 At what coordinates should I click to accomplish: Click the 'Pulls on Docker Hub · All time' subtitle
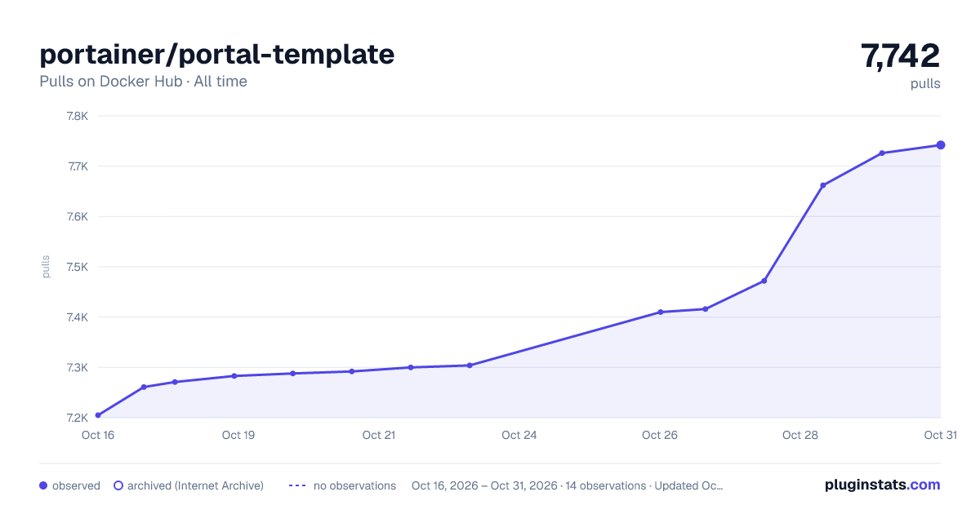pos(143,82)
